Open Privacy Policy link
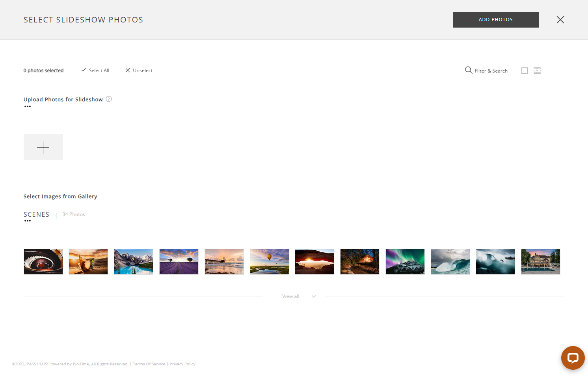This screenshot has height=376, width=588. (x=182, y=364)
